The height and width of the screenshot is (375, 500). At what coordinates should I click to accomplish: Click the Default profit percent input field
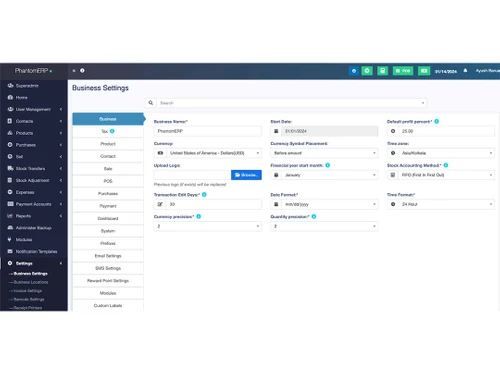[x=447, y=131]
